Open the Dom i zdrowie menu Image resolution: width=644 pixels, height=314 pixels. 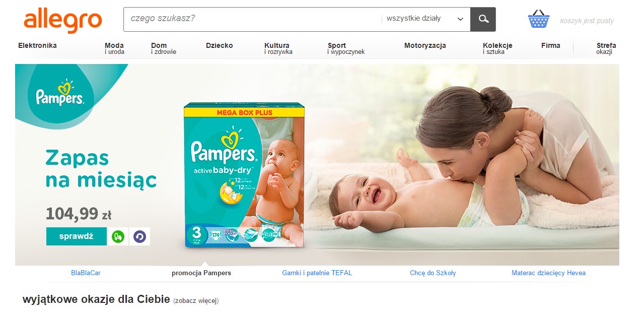coord(164,48)
